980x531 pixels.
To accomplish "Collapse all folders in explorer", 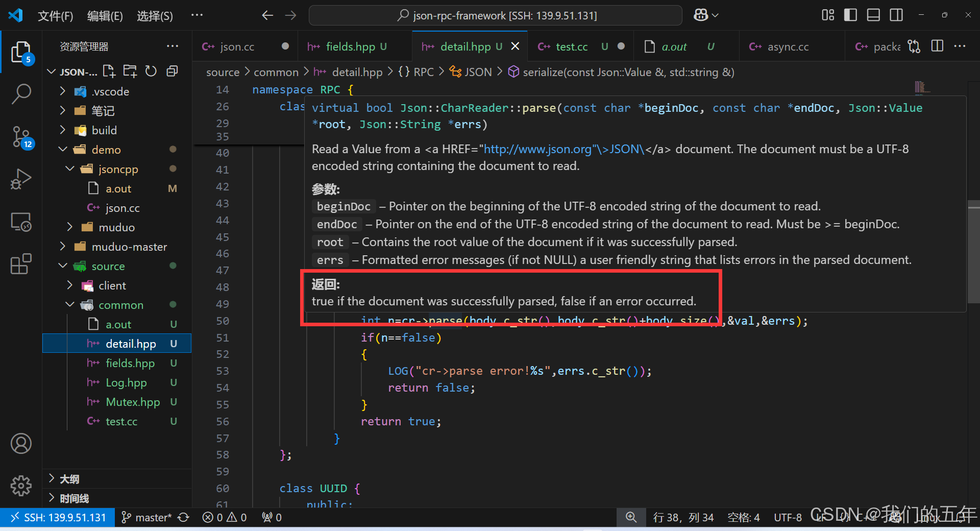I will 172,71.
